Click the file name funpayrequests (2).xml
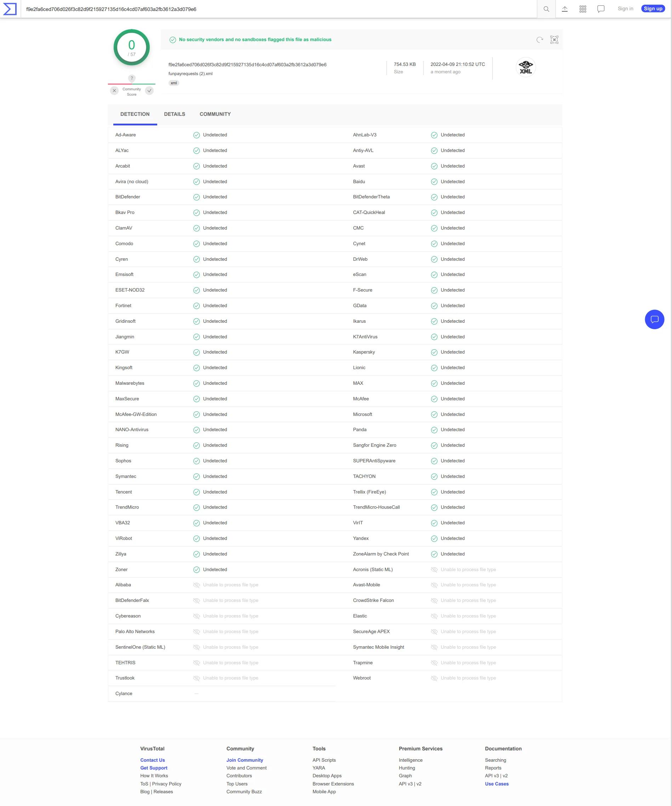 190,74
